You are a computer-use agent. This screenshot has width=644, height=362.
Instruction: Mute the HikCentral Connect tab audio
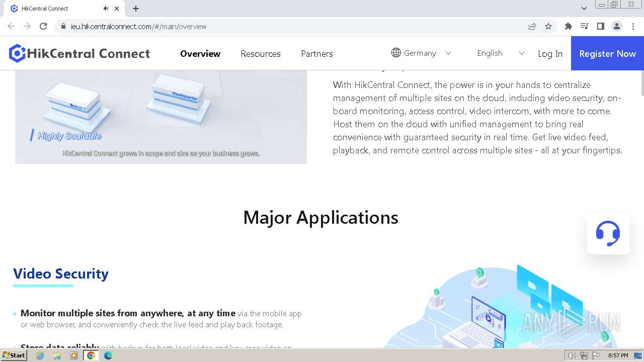point(106,9)
